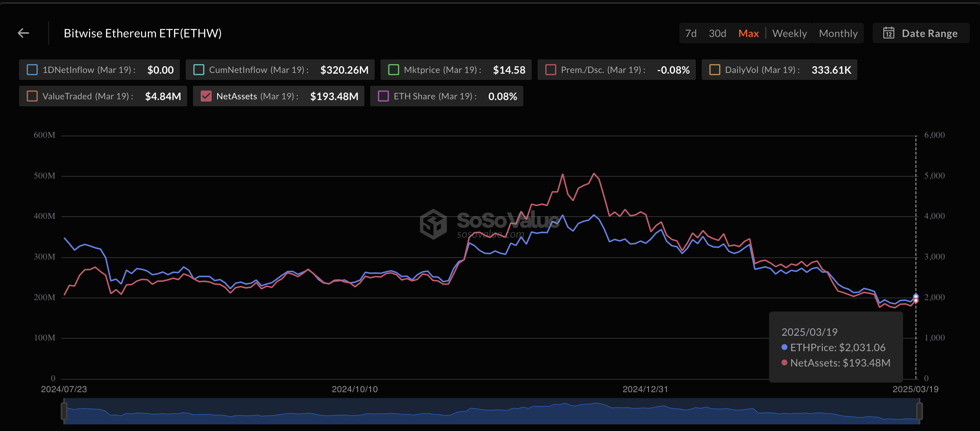Click the Date Range calendar icon

[888, 33]
